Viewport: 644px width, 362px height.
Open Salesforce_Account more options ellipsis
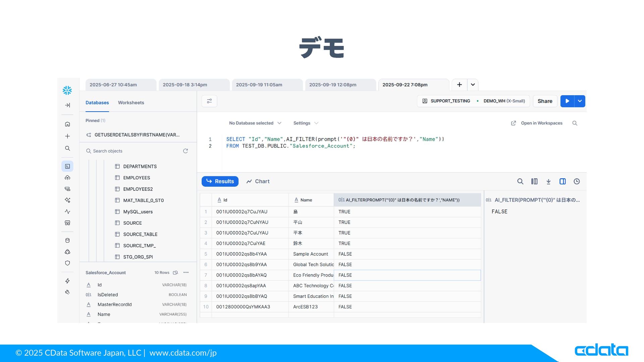[x=186, y=273]
